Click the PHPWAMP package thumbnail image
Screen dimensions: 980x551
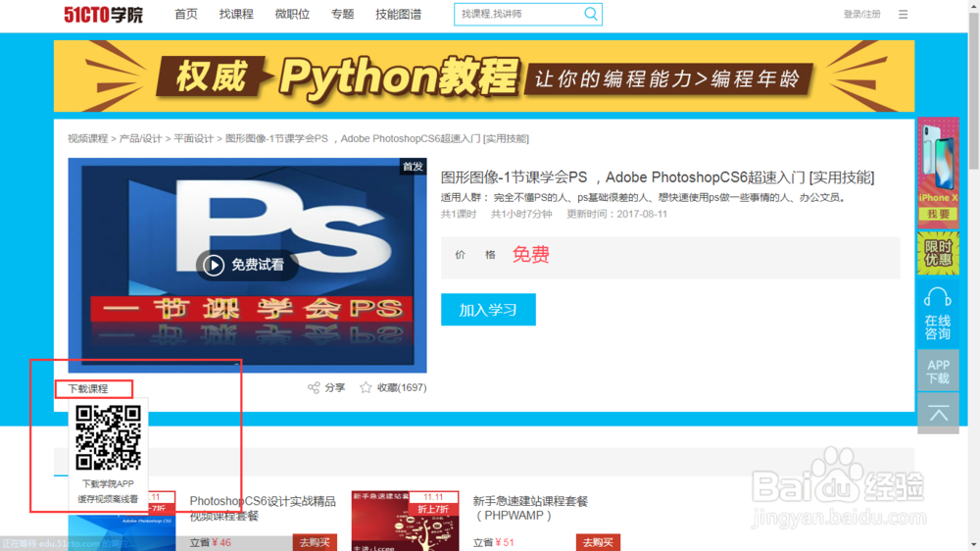(405, 521)
